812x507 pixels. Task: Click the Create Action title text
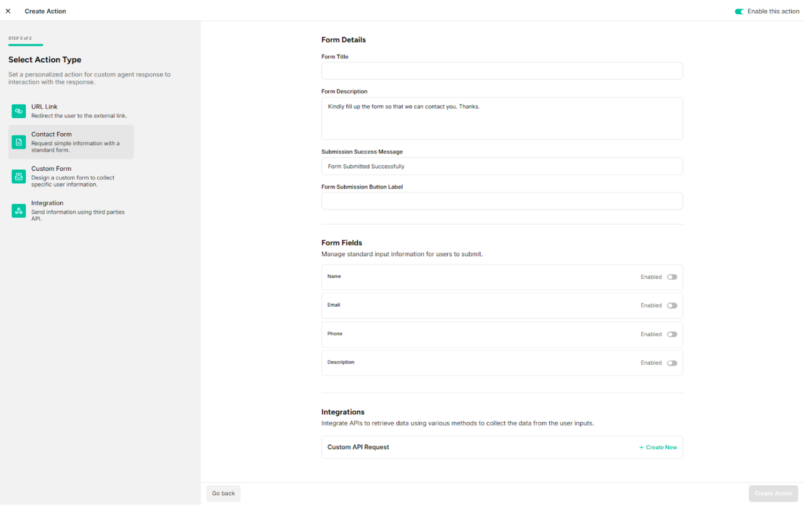coord(45,11)
